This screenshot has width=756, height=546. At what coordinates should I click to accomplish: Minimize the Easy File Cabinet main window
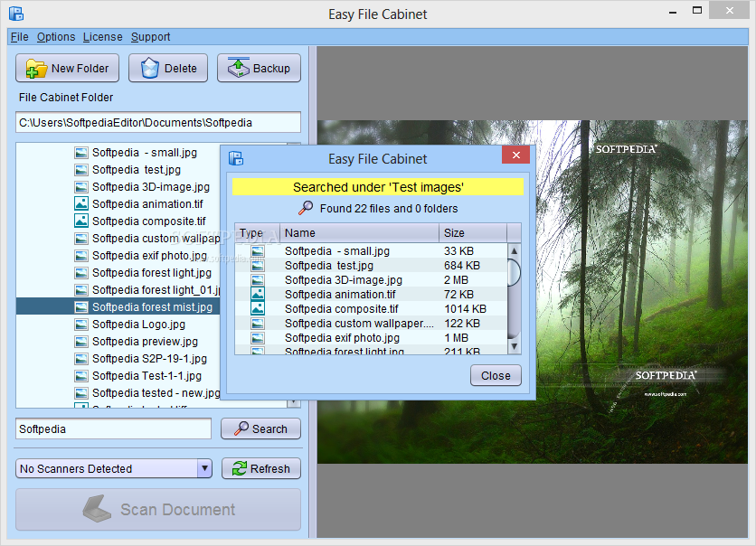point(673,12)
